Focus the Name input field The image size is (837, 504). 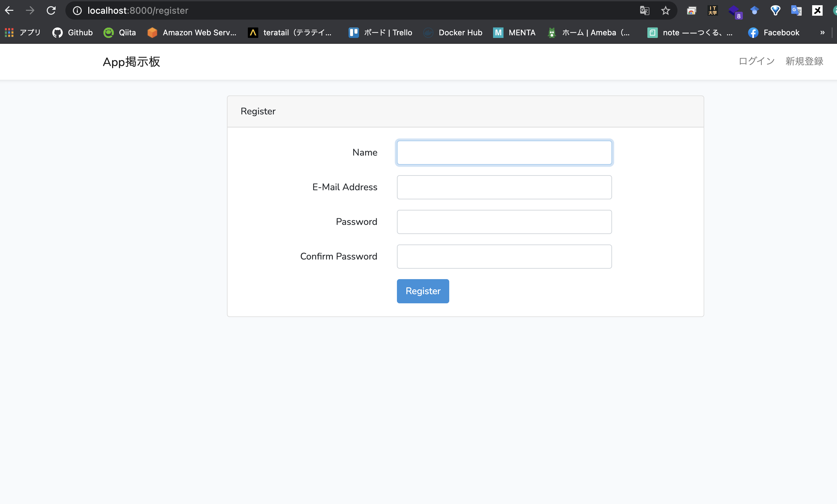coord(504,153)
